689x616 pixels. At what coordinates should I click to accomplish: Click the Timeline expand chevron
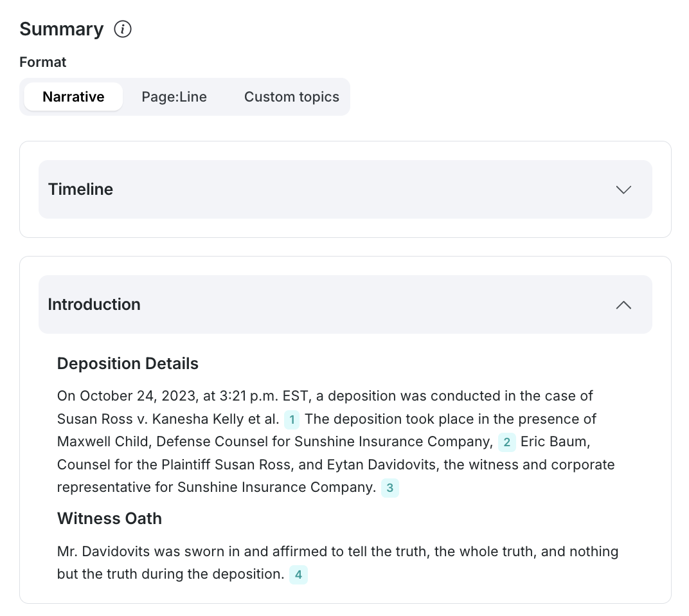(623, 190)
